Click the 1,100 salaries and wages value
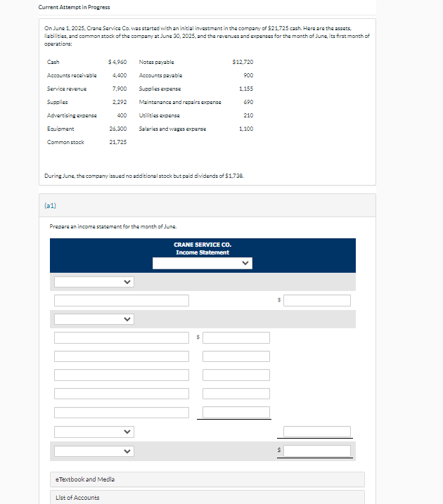Viewport: 443px width, 504px height. pos(246,129)
